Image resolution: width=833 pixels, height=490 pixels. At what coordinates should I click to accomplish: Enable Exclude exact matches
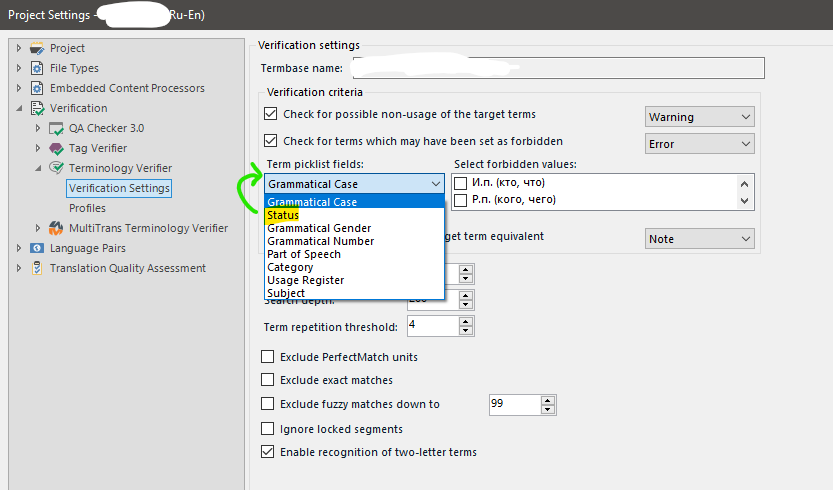coord(267,379)
